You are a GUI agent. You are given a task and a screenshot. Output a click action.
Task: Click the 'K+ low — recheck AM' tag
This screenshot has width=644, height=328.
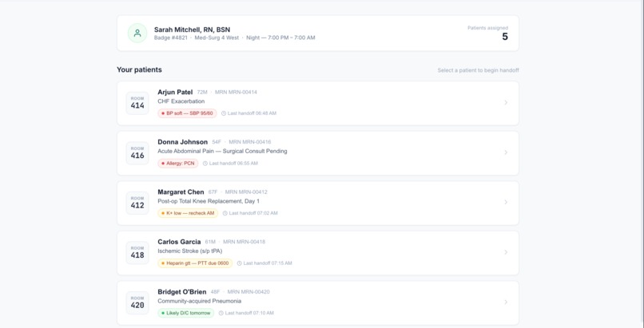(188, 213)
